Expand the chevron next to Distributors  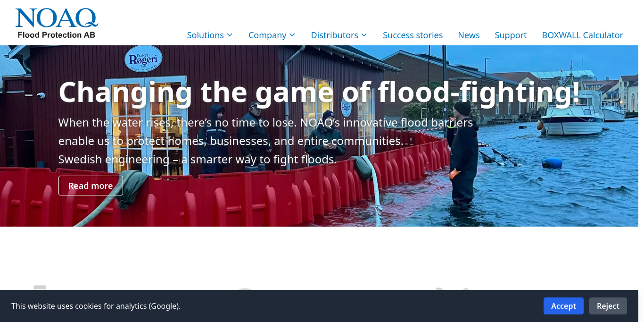364,35
